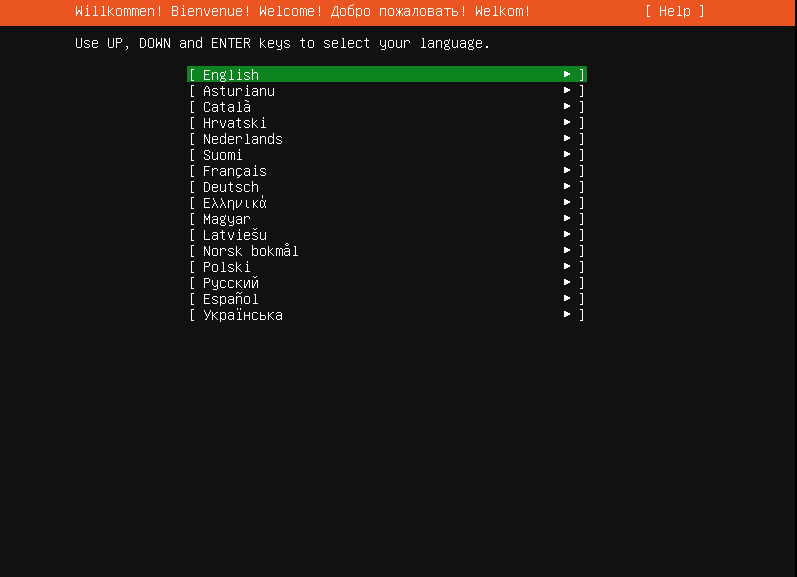
Task: Click the arrow on the Hrvatski row
Action: click(x=567, y=123)
